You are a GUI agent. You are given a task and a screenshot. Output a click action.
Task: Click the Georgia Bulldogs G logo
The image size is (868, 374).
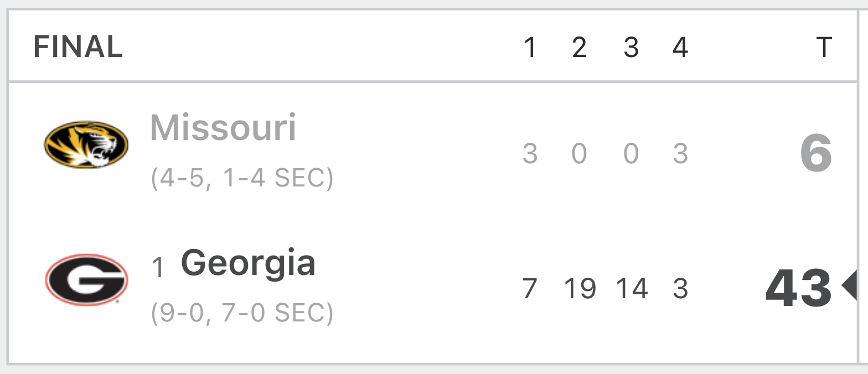tap(86, 280)
